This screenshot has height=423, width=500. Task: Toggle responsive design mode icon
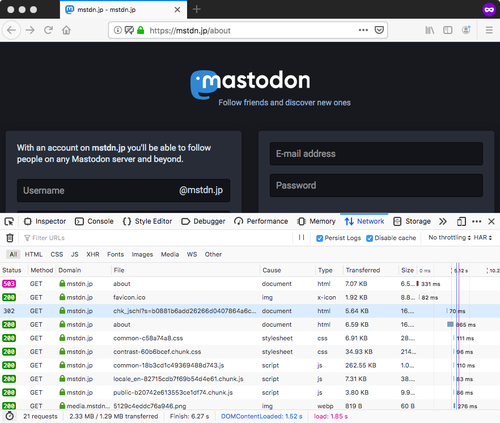(461, 221)
